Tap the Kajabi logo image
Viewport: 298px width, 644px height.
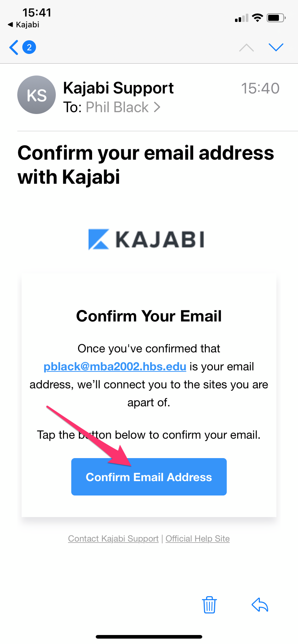[146, 239]
